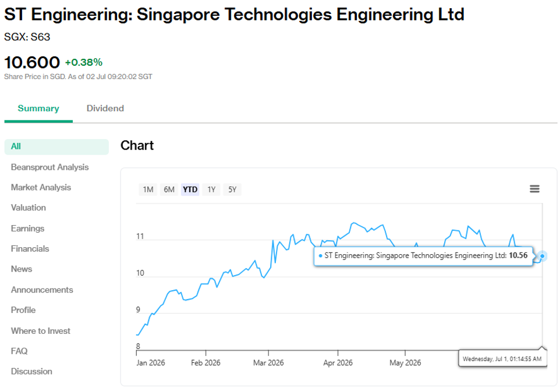Screen dimensions: 560x392
Task: Click the Apr 2026 axis label
Action: 338,363
